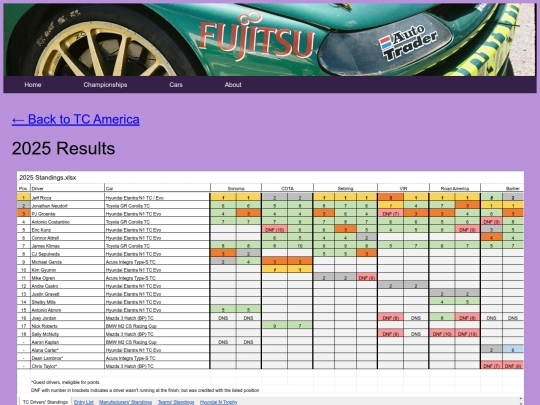Select Michael Garcia's Acura Integra Type-S TC cell
This screenshot has width=540, height=405.
click(x=157, y=262)
